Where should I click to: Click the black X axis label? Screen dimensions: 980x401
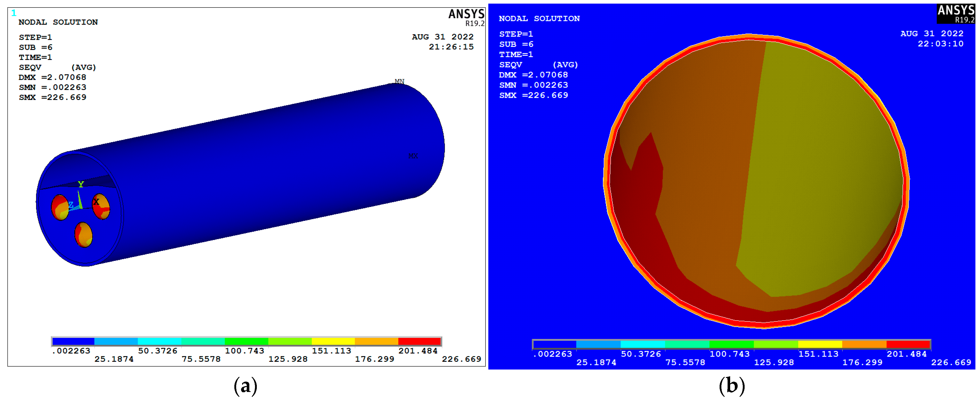click(x=96, y=202)
